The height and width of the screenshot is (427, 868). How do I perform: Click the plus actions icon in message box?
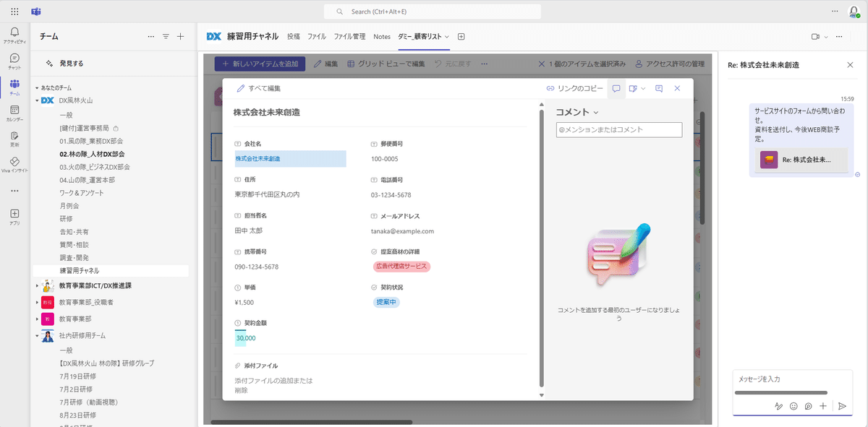pyautogui.click(x=823, y=406)
